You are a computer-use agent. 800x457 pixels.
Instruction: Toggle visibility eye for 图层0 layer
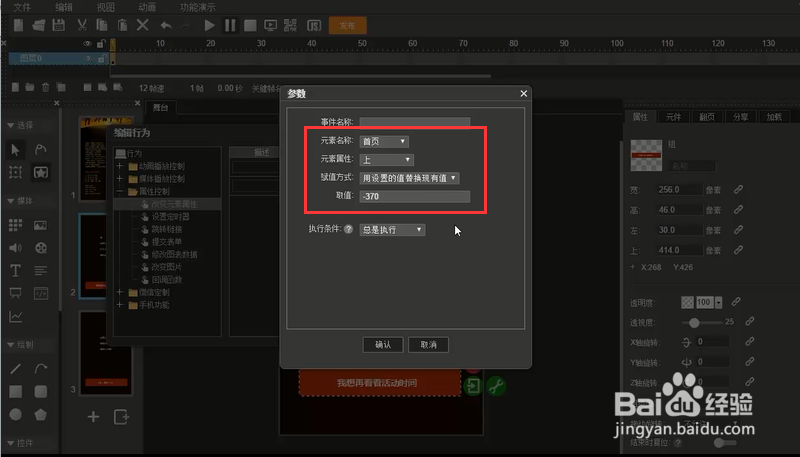(87, 59)
